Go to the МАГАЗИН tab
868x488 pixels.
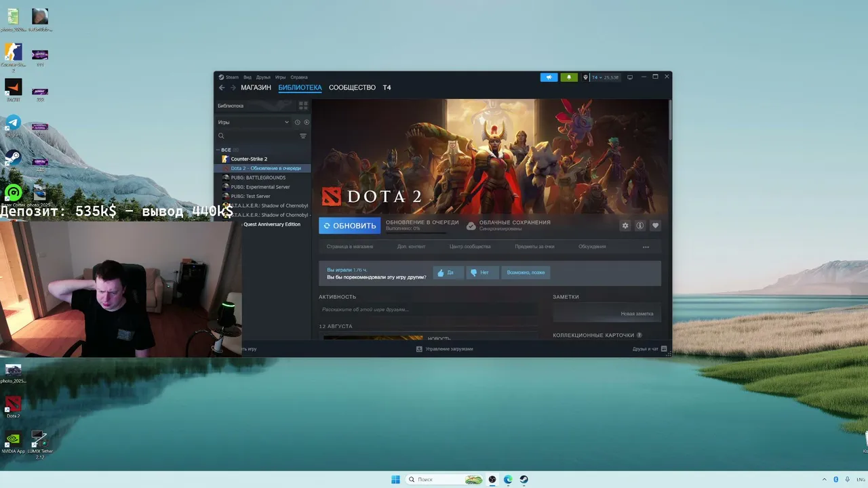256,87
